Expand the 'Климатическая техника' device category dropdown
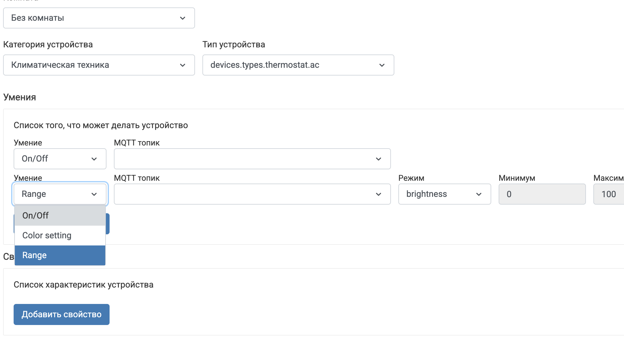 [99, 65]
